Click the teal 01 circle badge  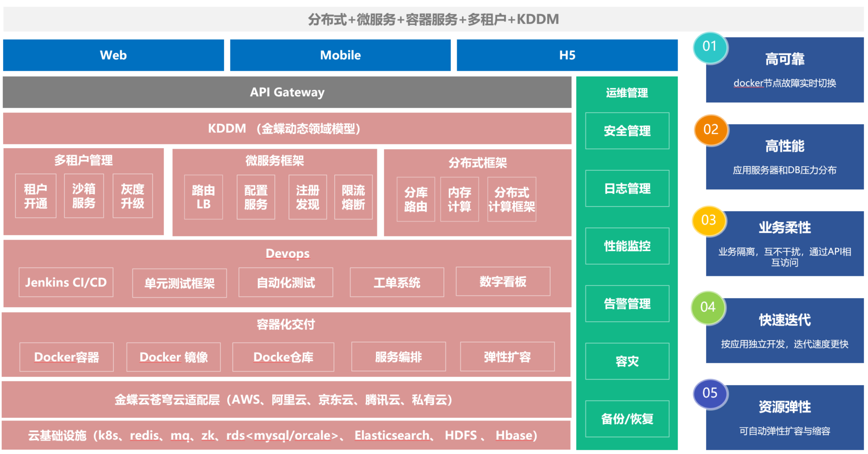[x=710, y=47]
